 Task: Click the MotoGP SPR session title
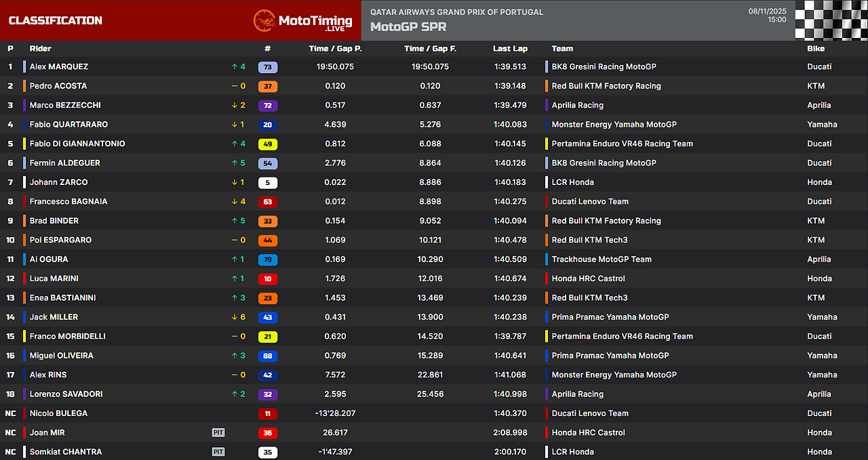click(408, 27)
